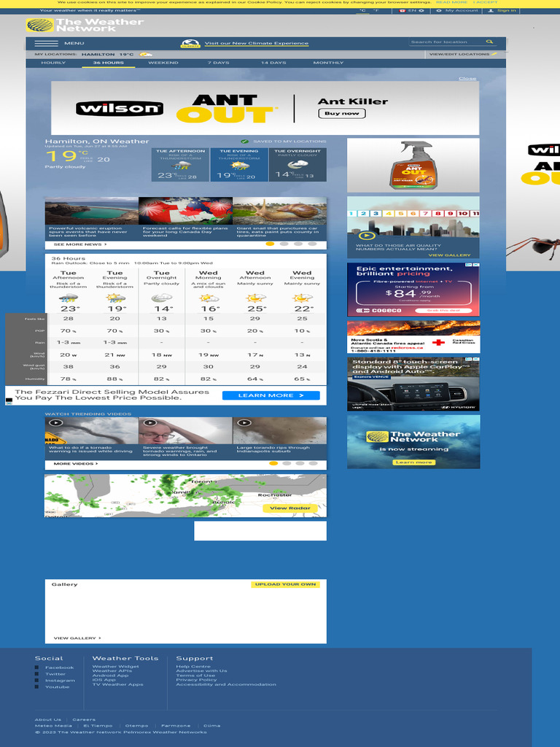Play the severe weather Ontario video

(150, 422)
